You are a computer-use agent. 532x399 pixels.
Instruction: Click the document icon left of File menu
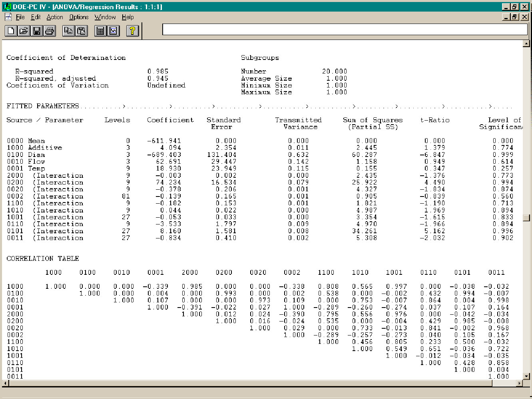[8, 17]
